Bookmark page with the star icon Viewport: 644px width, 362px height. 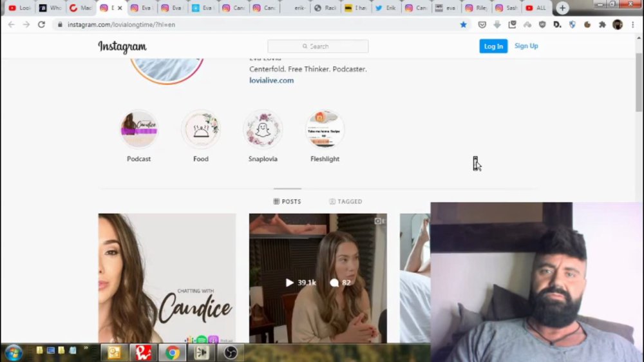tap(463, 24)
